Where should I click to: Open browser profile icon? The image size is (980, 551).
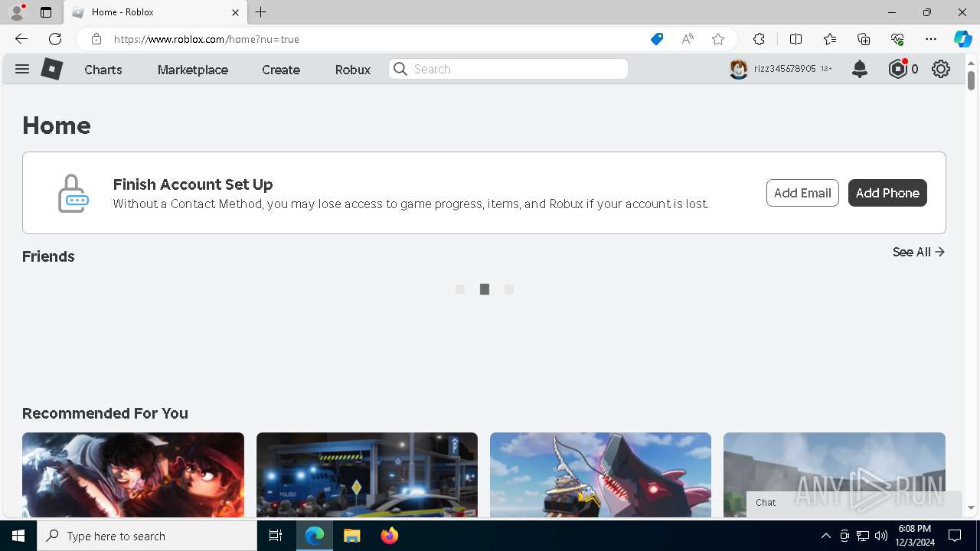[x=17, y=12]
